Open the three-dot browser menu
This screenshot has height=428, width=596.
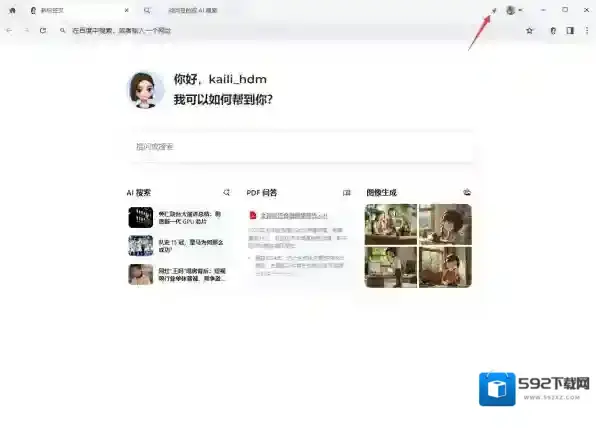pos(587,30)
